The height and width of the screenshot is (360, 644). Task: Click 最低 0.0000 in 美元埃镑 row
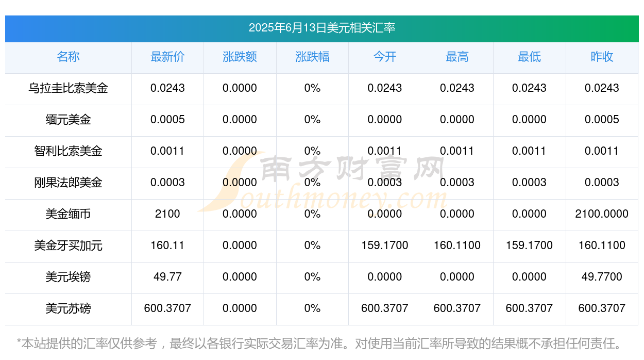click(x=529, y=277)
